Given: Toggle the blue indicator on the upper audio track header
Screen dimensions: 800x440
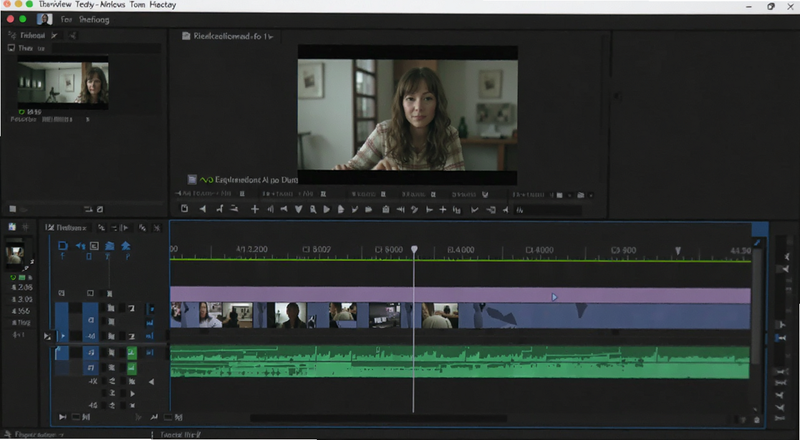Looking at the screenshot, I should (x=150, y=352).
